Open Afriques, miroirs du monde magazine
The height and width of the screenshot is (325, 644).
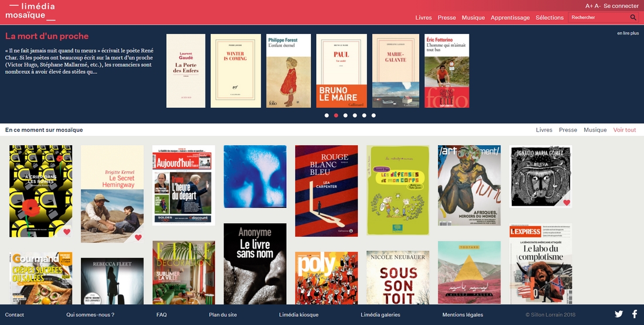pos(469,185)
